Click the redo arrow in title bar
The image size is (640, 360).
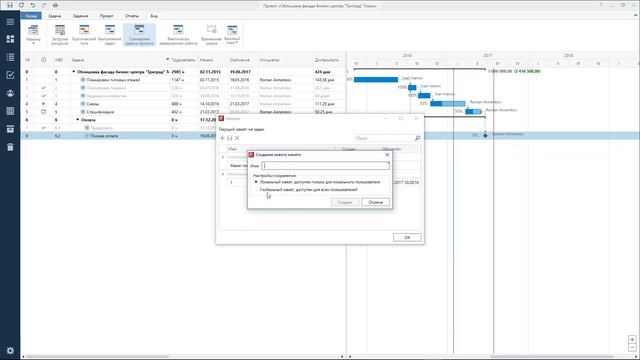(x=44, y=5)
